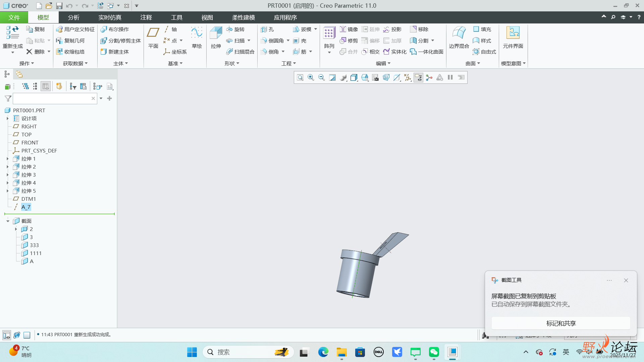Expand the 拉伸 1 tree node
This screenshot has width=644, height=362.
(x=8, y=159)
